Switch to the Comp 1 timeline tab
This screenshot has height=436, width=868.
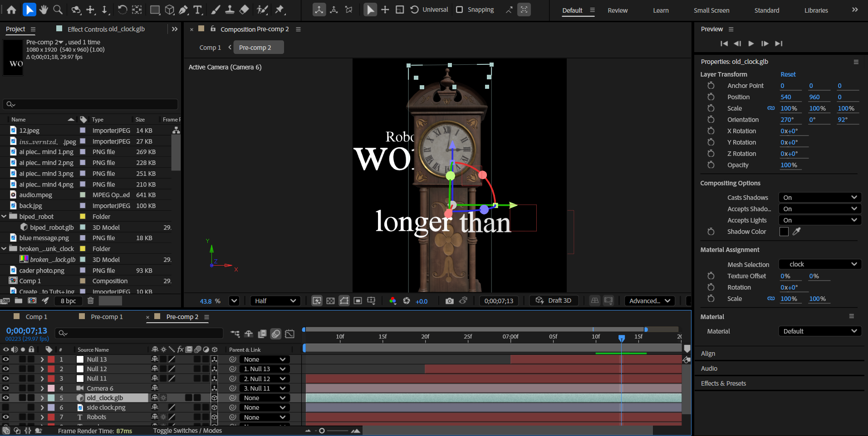pos(36,317)
